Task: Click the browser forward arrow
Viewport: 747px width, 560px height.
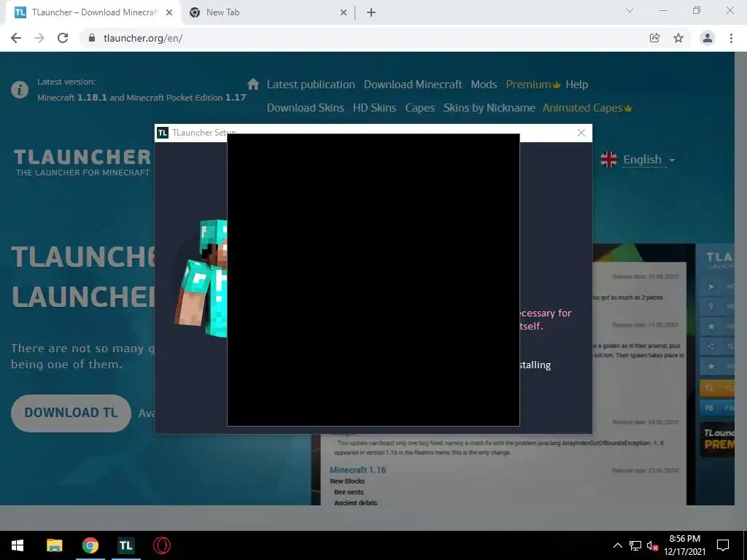Action: click(x=39, y=38)
